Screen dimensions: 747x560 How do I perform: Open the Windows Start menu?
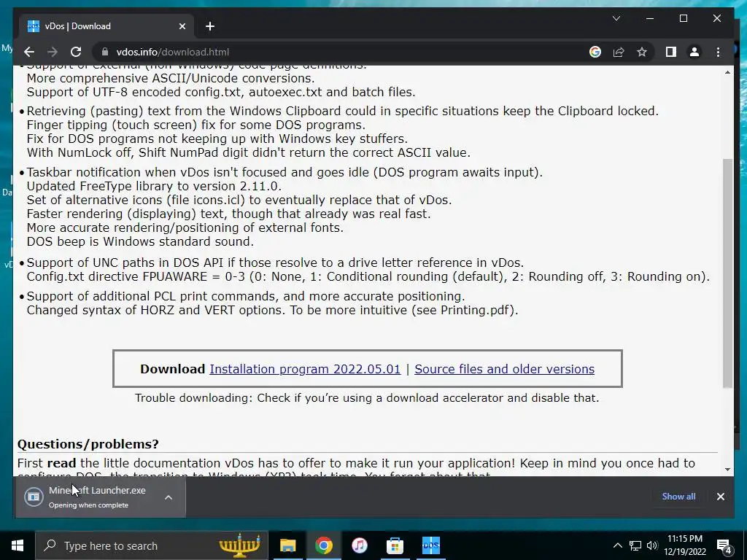point(18,545)
